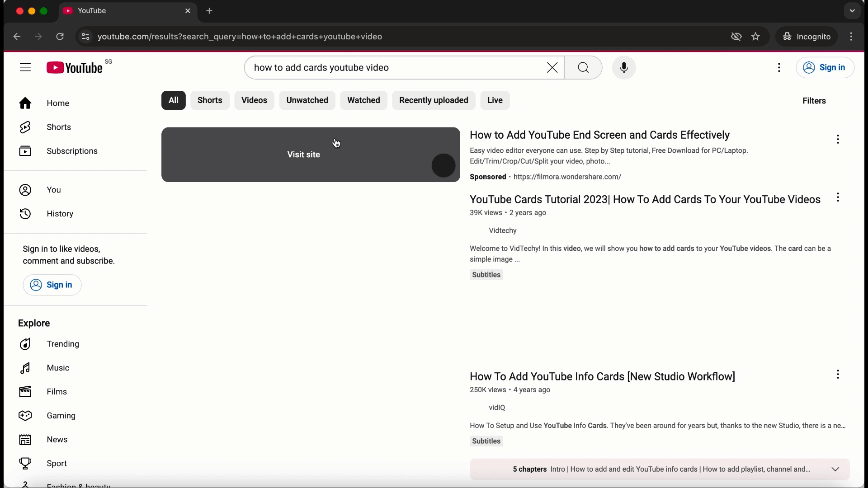868x488 pixels.
Task: Click the voice search microphone icon
Action: 624,68
